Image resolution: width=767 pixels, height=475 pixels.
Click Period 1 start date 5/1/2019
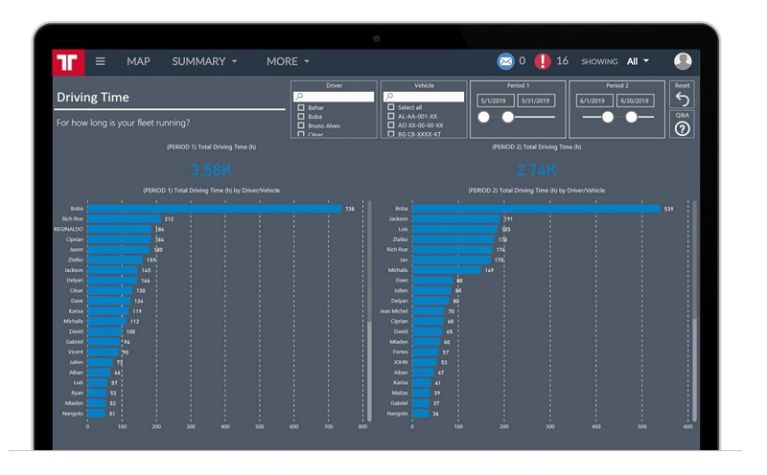[x=495, y=101]
